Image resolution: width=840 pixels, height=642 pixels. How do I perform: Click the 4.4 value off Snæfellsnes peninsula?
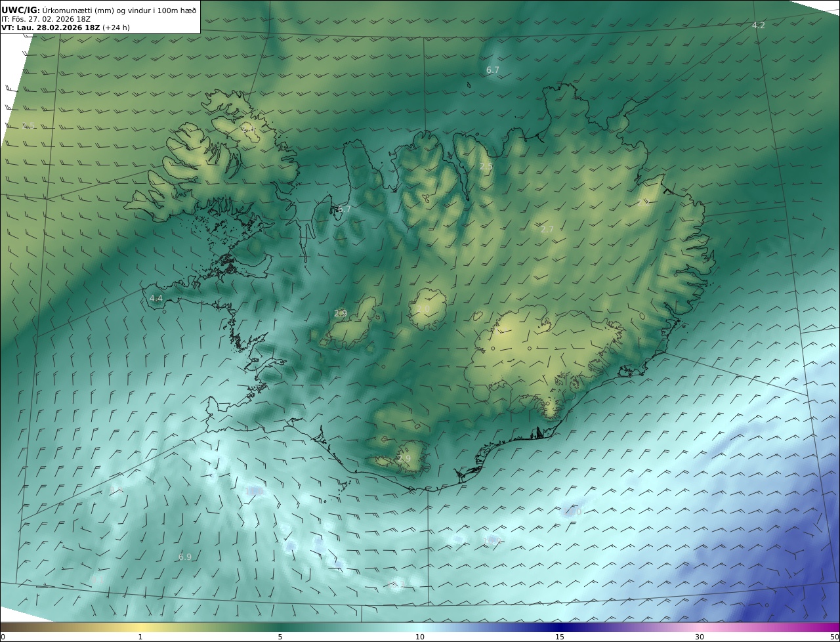156,298
